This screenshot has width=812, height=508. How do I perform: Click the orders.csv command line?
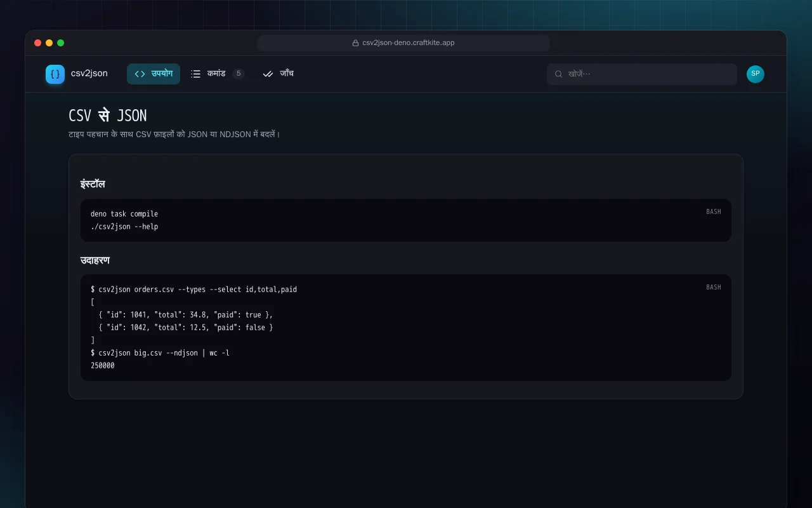[x=194, y=290]
